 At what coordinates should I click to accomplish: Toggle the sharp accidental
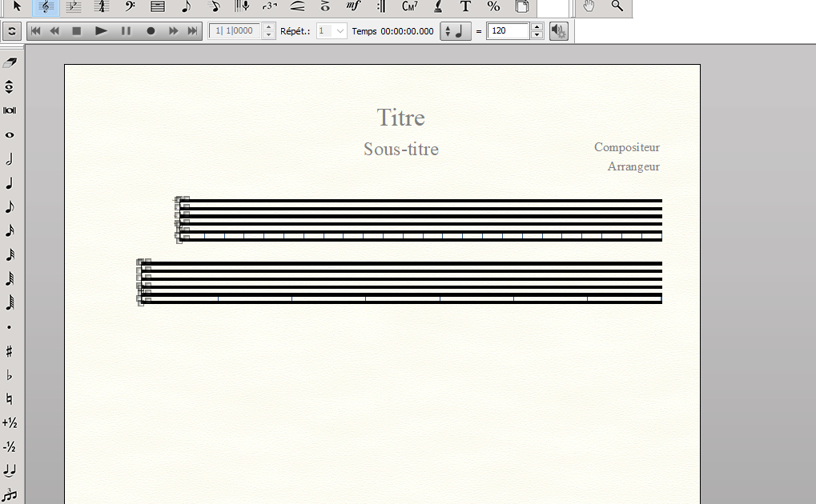[10, 351]
